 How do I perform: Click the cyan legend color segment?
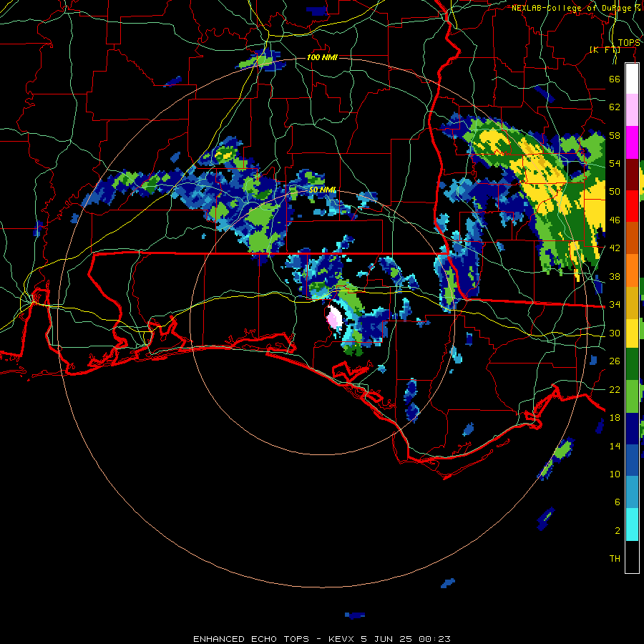click(632, 525)
